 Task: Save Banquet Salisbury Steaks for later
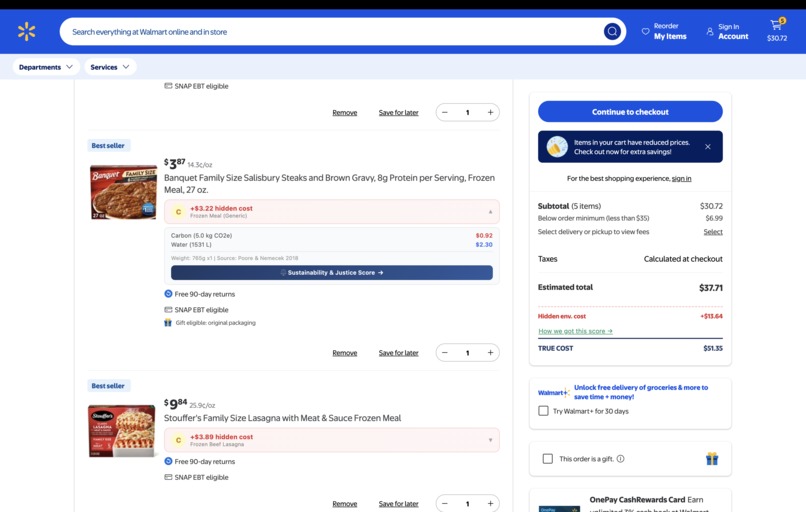click(398, 353)
